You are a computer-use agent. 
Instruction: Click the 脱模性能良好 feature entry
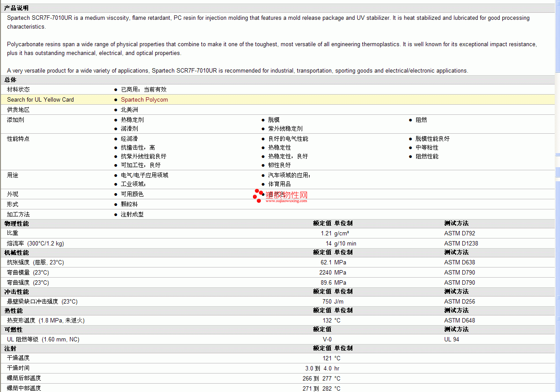433,139
